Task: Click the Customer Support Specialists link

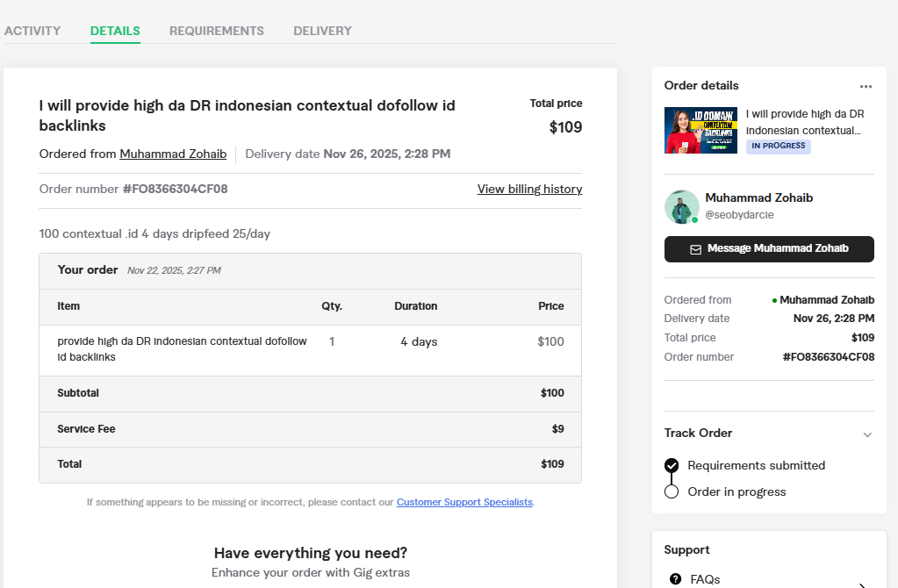Action: (464, 502)
